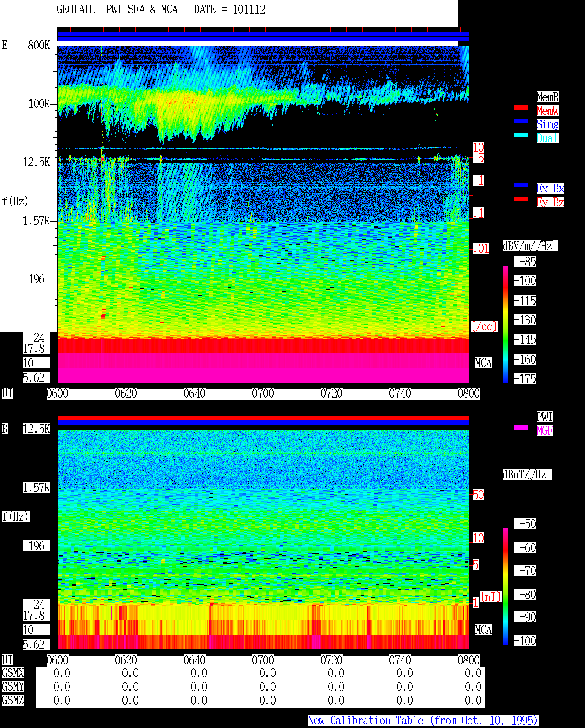Image resolution: width=585 pixels, height=728 pixels.
Task: Click the -115 color scale value
Action: [525, 301]
